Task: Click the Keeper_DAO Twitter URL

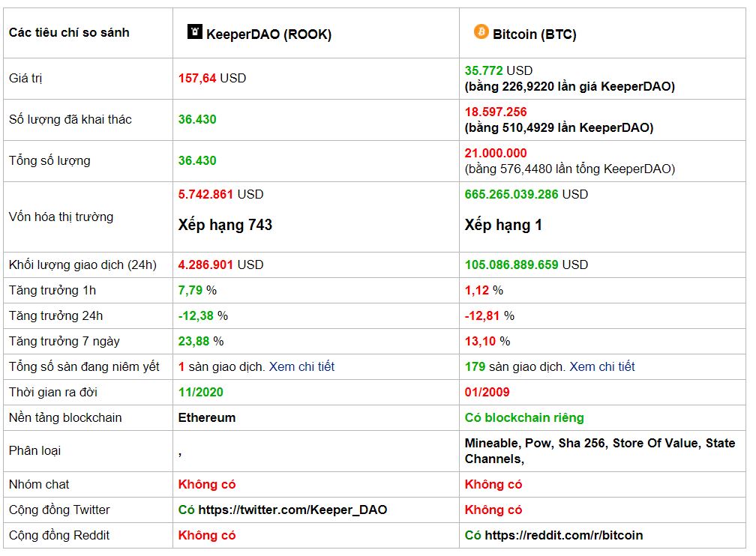Action: click(x=292, y=510)
